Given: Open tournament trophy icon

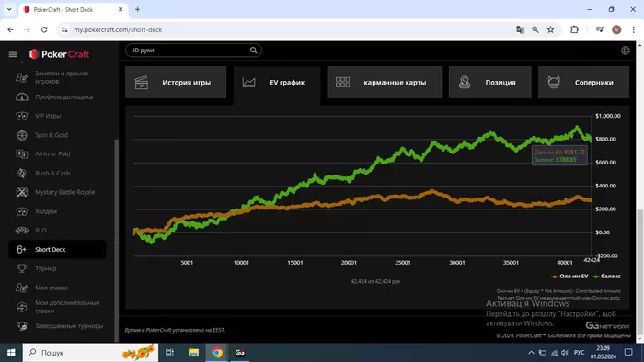Looking at the screenshot, I should 22,268.
